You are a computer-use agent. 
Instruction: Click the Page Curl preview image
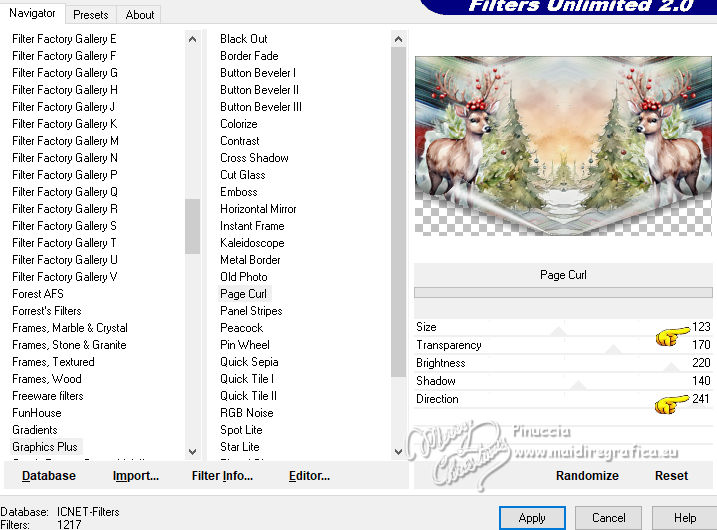563,146
